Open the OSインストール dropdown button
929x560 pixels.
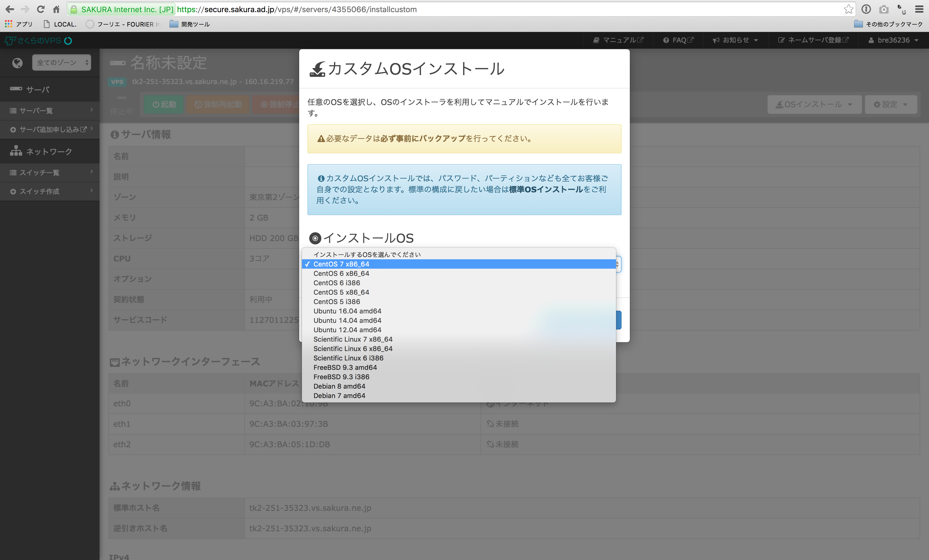coord(814,104)
